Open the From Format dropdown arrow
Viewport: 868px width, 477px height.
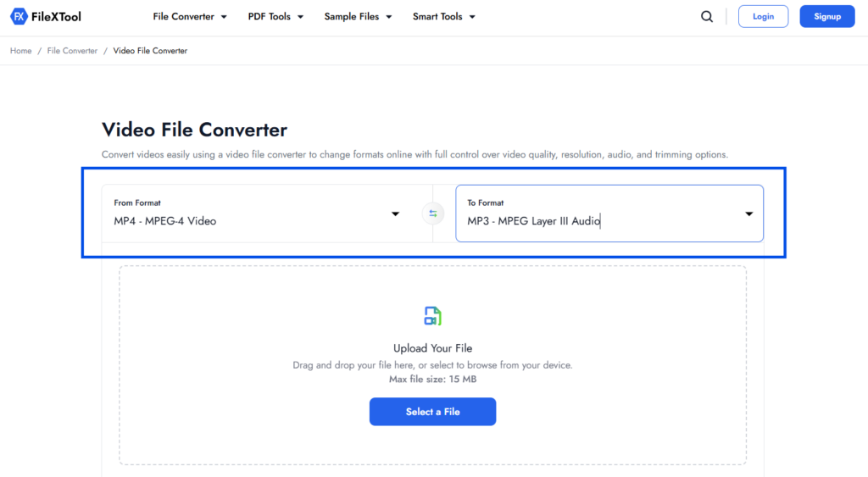pos(395,214)
